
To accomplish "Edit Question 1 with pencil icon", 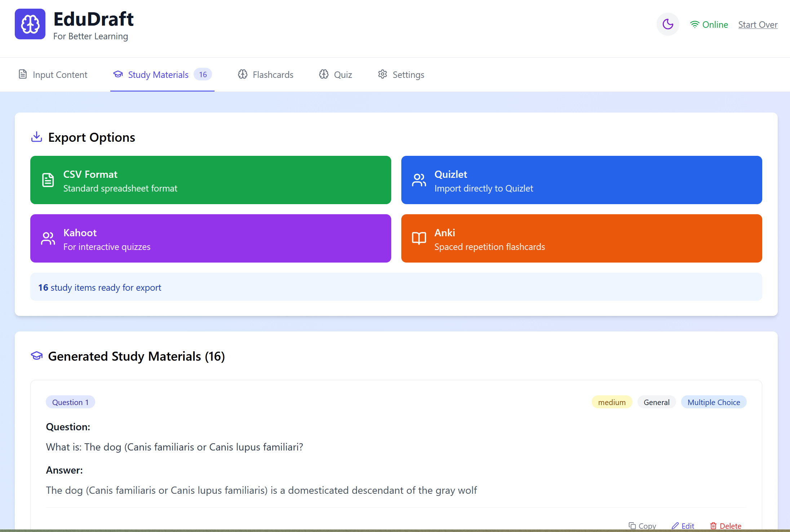I will point(675,526).
